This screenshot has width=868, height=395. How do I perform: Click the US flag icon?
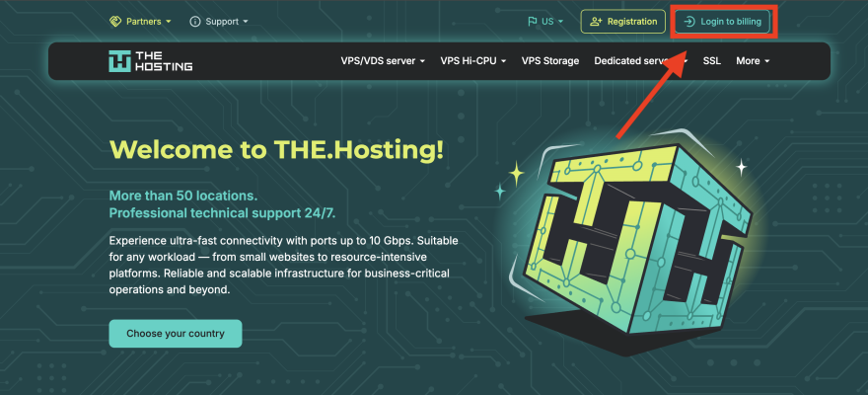[x=533, y=22]
